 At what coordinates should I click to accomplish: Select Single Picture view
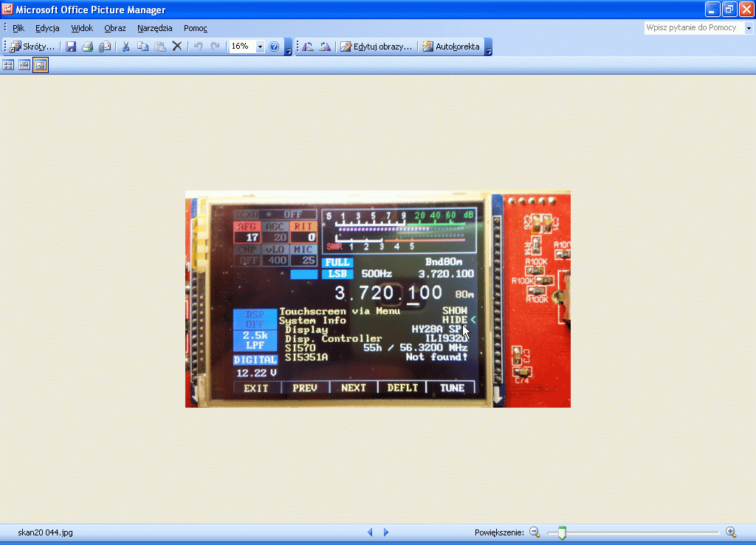tap(41, 66)
